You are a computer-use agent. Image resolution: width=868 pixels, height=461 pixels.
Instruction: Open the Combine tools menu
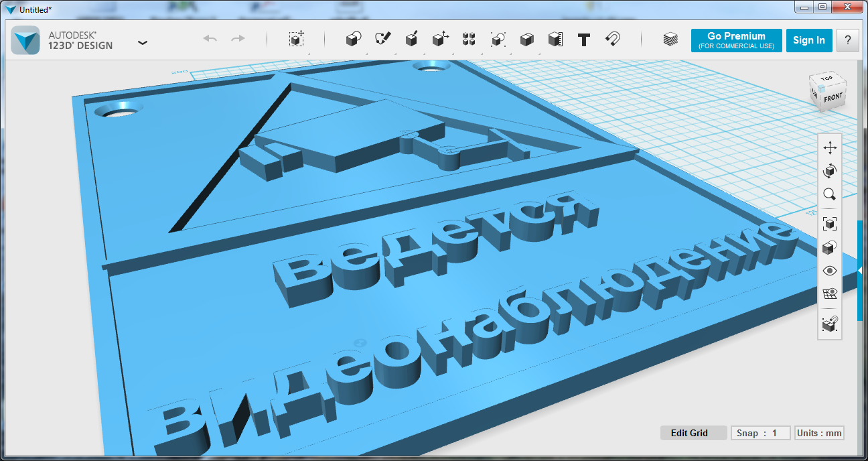tap(526, 39)
